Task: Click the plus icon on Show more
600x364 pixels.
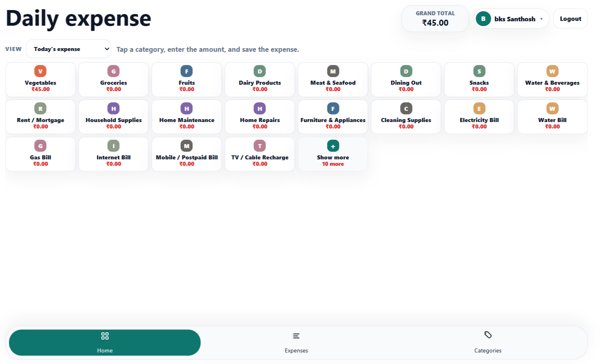Action: 333,146
